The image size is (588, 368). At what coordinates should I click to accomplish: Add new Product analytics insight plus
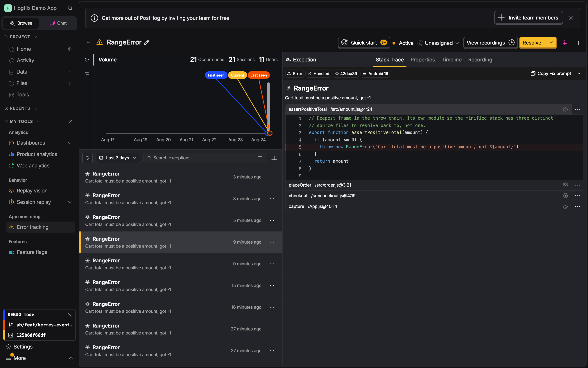pos(70,154)
